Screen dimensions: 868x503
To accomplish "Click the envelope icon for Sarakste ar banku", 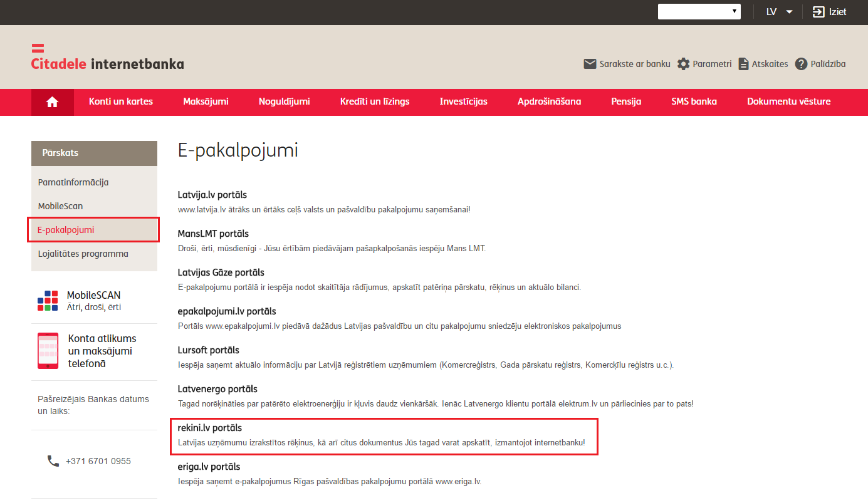I will pyautogui.click(x=590, y=64).
